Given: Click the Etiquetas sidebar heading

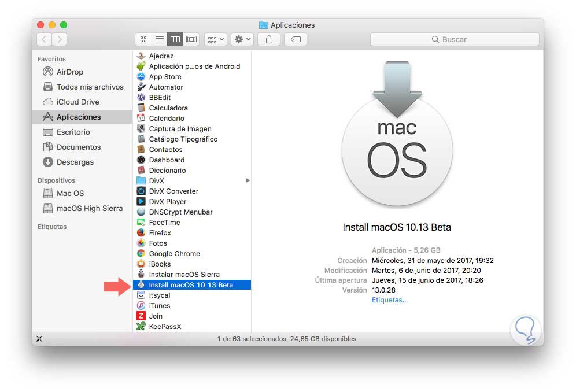Looking at the screenshot, I should point(52,227).
